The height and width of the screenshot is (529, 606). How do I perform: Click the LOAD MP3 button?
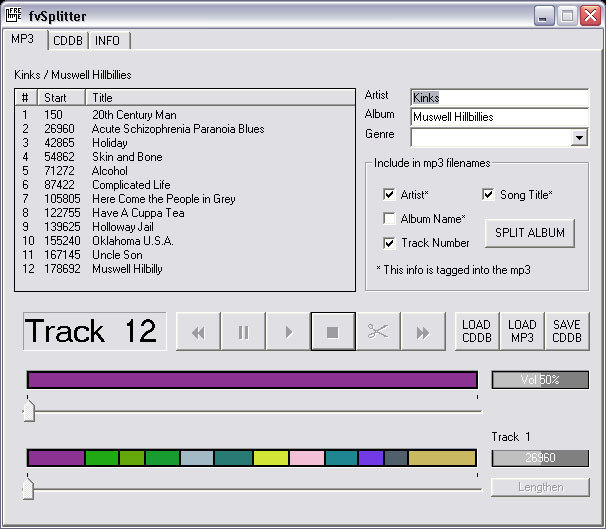(x=522, y=331)
